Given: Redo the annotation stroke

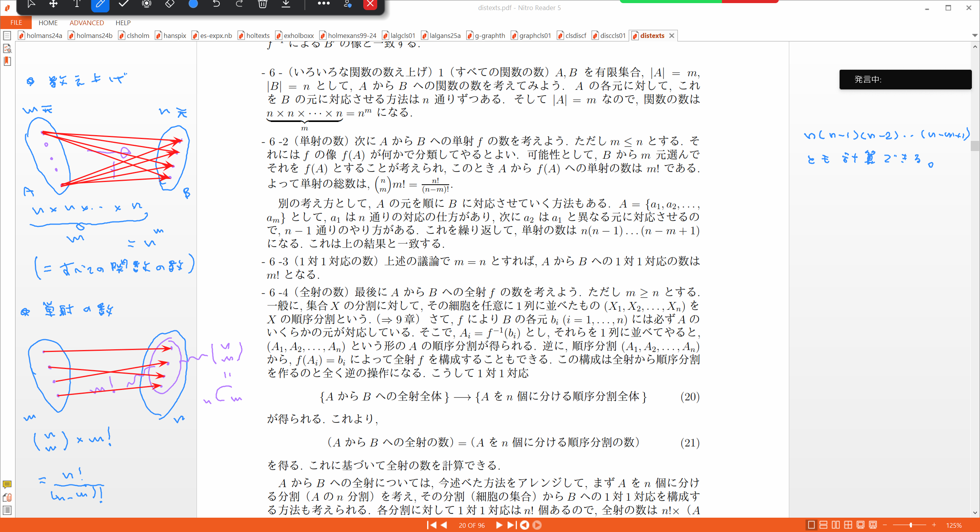Looking at the screenshot, I should point(239,4).
